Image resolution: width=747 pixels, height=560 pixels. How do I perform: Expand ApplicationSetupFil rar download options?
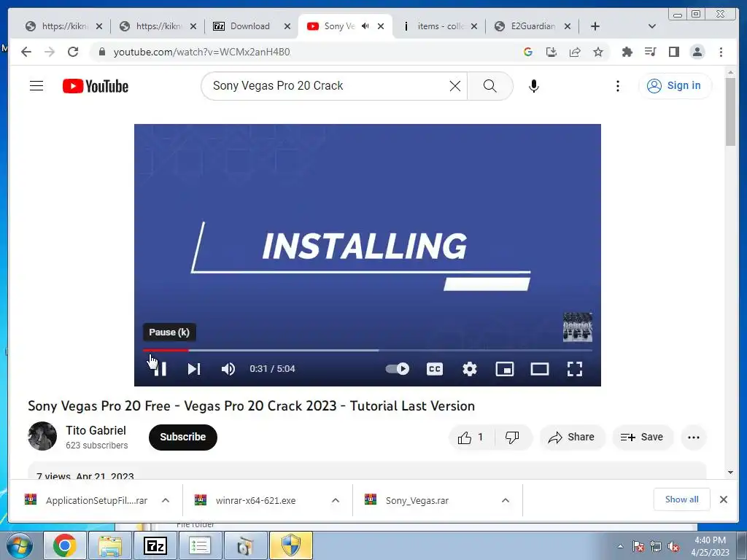point(166,500)
